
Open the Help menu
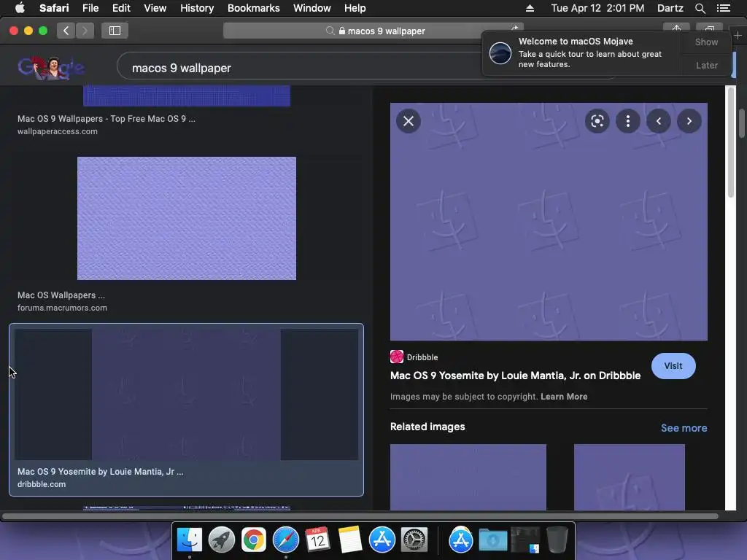355,8
